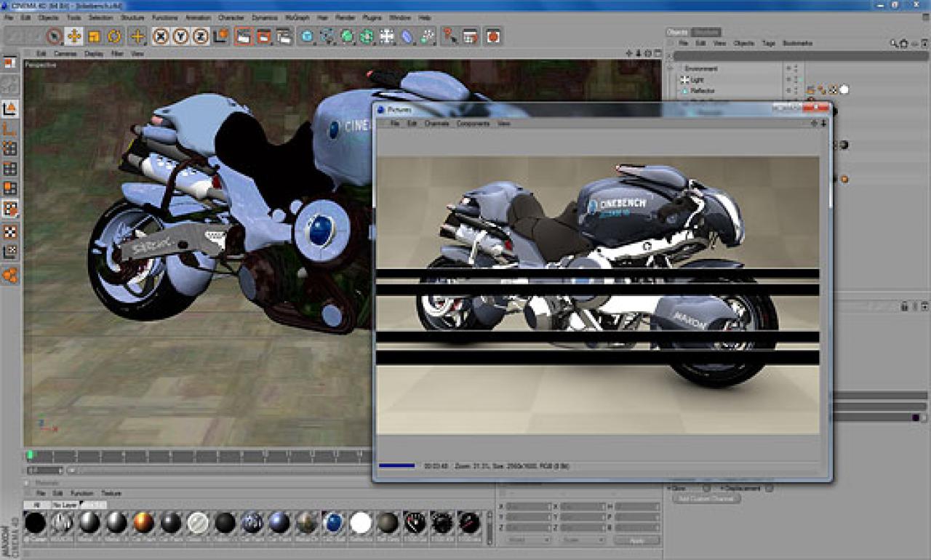Viewport: 931px width, 560px height.
Task: Render to Picture Viewer
Action: coord(263,36)
